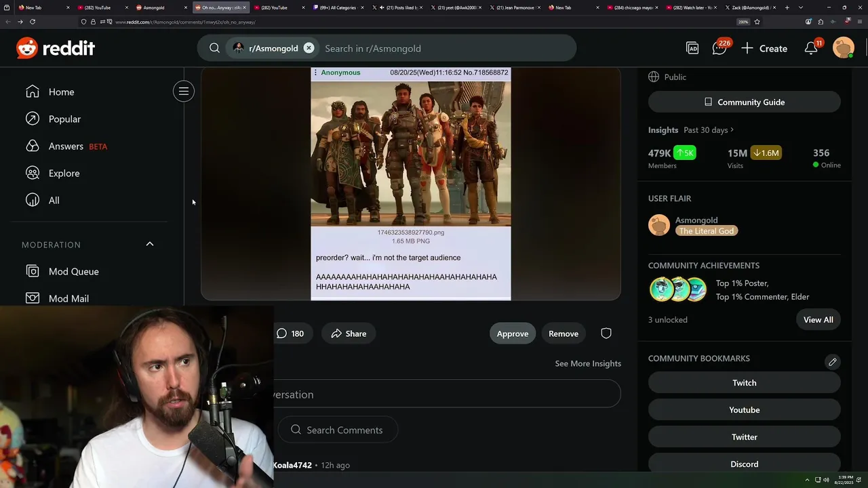Image resolution: width=868 pixels, height=488 pixels.
Task: Click the Create post button
Action: tap(764, 48)
